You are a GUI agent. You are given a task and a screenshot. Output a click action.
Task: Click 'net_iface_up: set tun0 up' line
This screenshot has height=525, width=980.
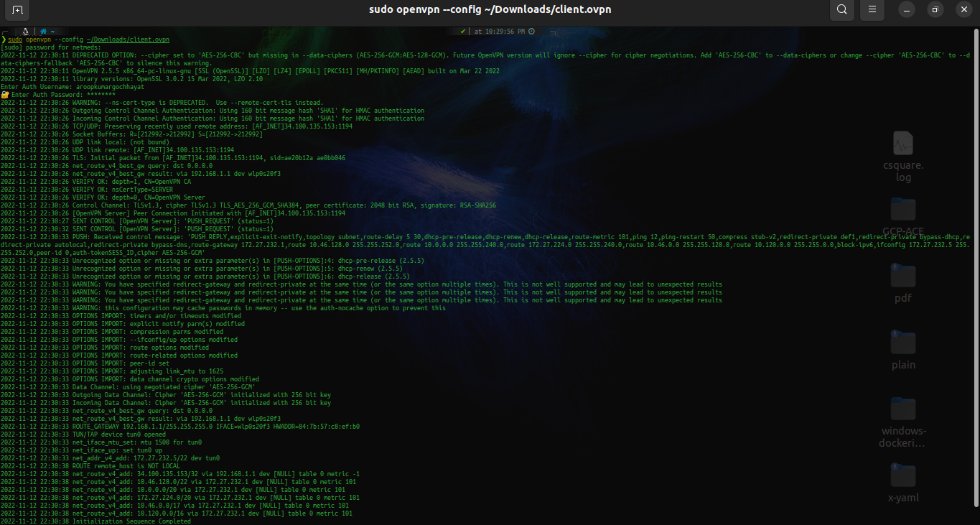pos(80,450)
